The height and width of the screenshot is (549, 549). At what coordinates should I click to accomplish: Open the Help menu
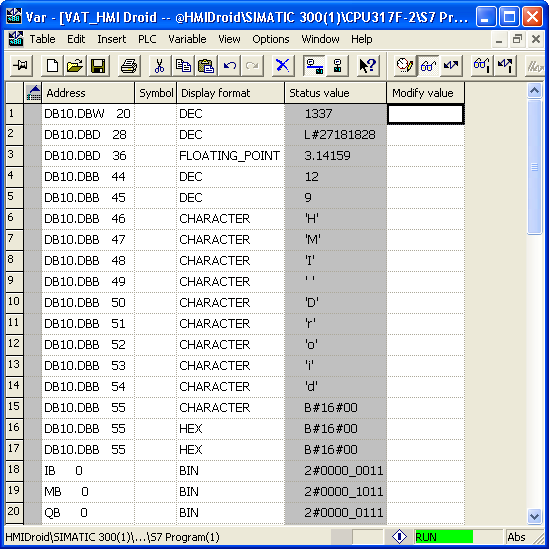tap(362, 39)
